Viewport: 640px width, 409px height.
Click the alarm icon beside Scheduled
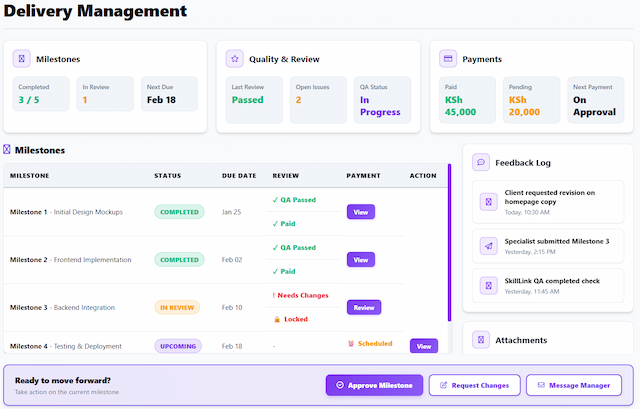[x=351, y=343]
